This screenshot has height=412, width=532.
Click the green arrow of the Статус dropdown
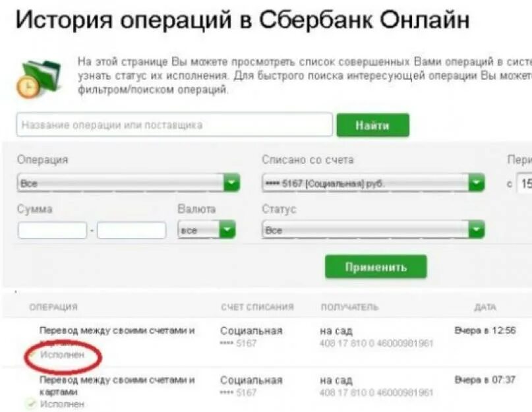pyautogui.click(x=477, y=230)
